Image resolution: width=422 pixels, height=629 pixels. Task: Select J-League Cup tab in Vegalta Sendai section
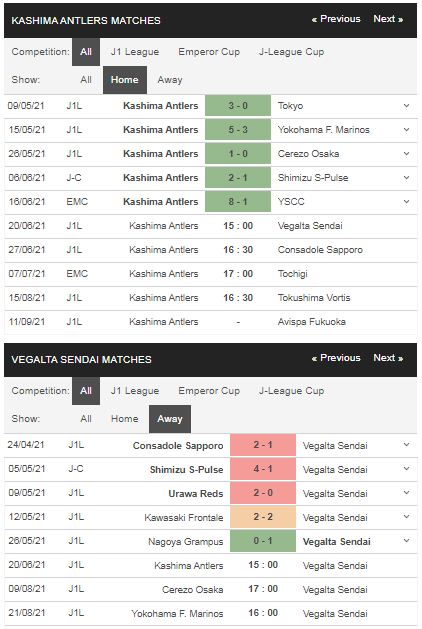click(291, 391)
